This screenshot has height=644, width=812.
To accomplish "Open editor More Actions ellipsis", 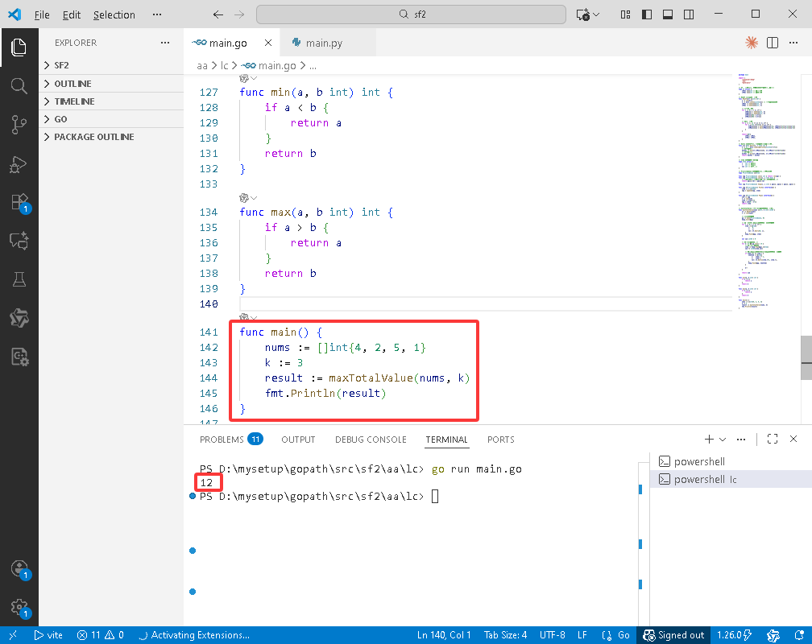I will [x=793, y=43].
